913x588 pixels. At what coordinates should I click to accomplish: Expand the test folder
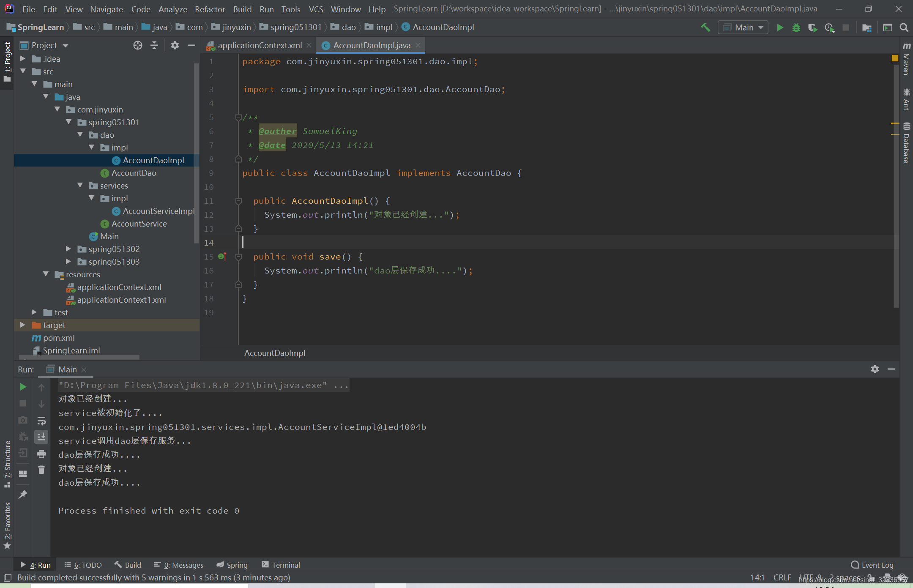[x=34, y=312]
